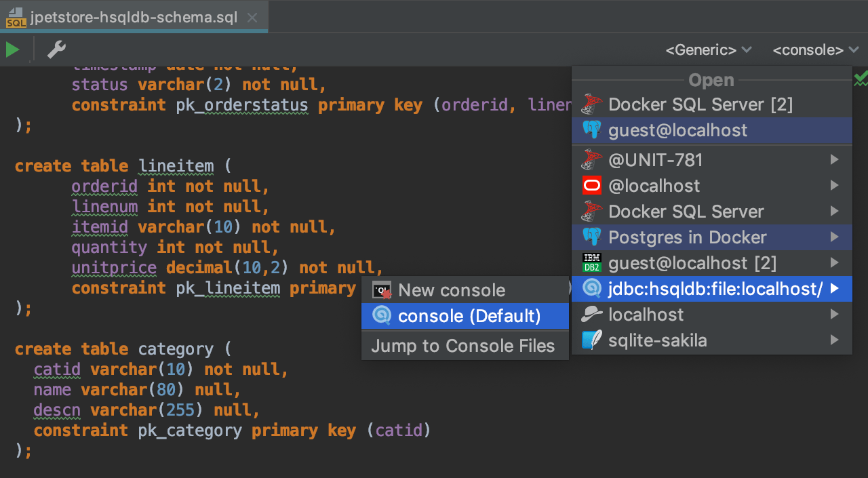The width and height of the screenshot is (868, 478).
Task: Click the hat icon beside localhost entry
Action: 591,315
